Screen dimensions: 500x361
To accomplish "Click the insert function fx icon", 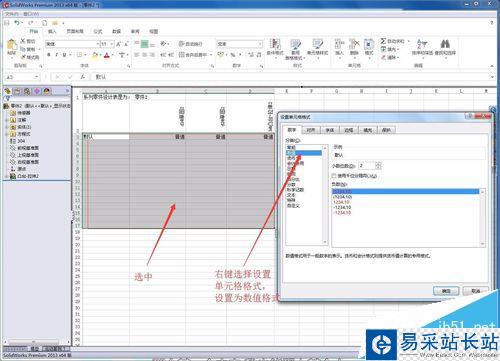I will tap(82, 77).
